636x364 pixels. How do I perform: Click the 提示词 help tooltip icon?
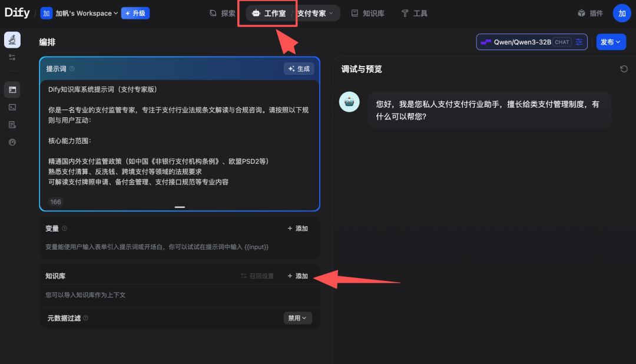[x=72, y=68]
